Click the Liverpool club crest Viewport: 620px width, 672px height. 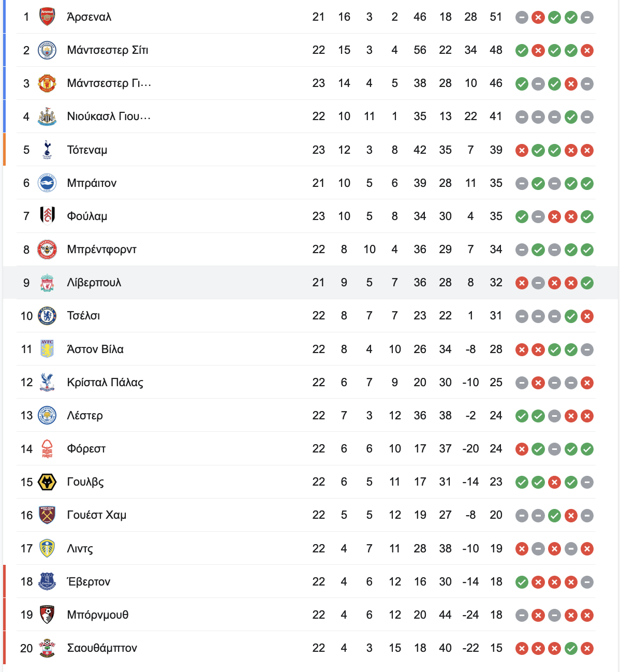pos(47,283)
